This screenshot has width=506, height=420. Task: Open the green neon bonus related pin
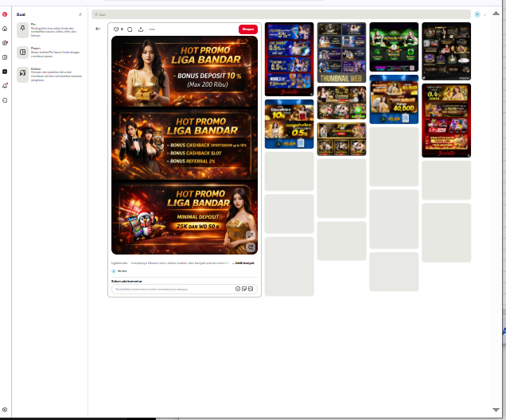[x=394, y=47]
